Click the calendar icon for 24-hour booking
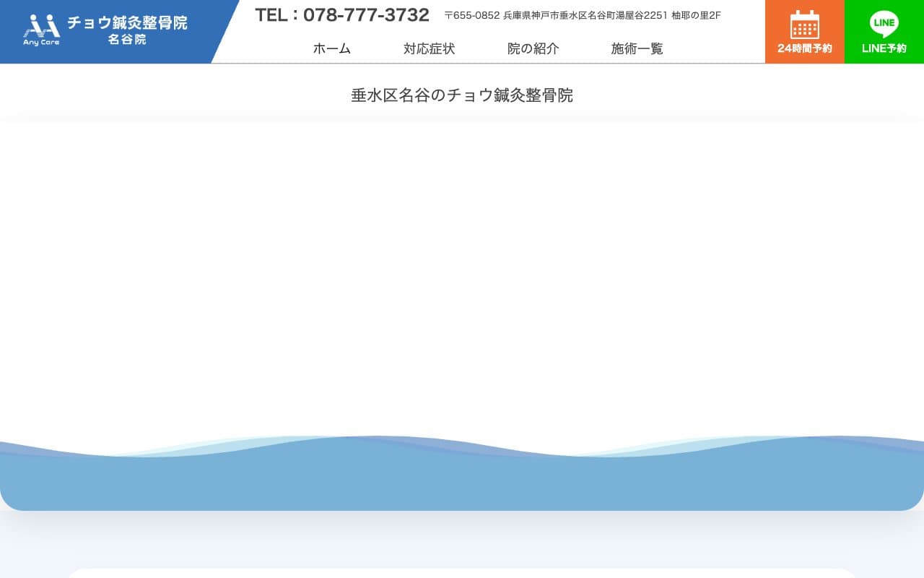The image size is (924, 578). [x=804, y=25]
